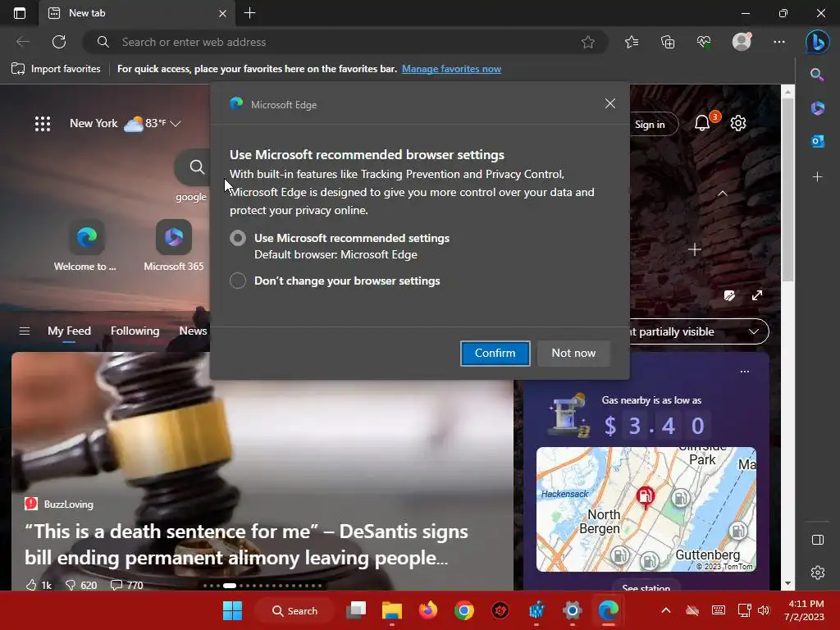Open the taskbar clock and date
The width and height of the screenshot is (840, 630).
click(804, 610)
